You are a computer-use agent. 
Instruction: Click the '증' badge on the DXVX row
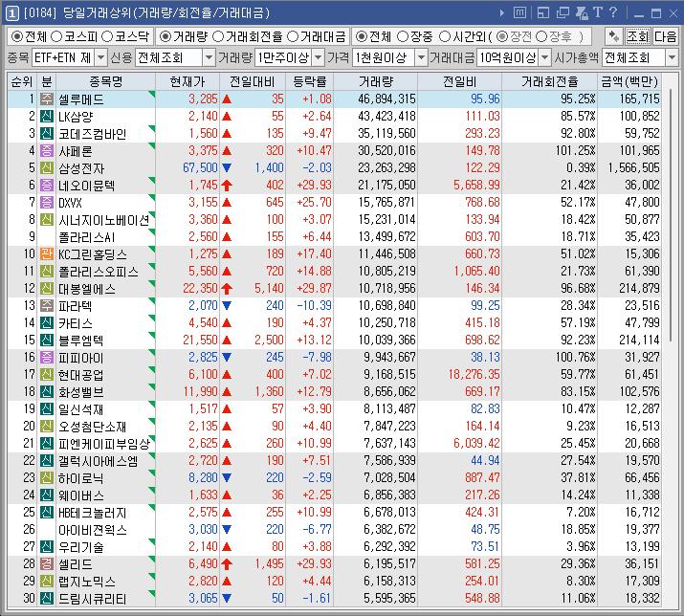pos(47,202)
